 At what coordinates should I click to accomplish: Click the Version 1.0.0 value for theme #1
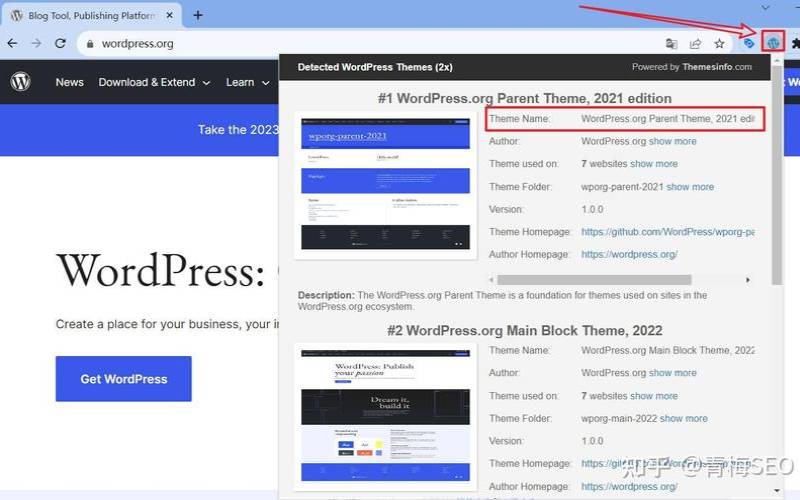[592, 209]
